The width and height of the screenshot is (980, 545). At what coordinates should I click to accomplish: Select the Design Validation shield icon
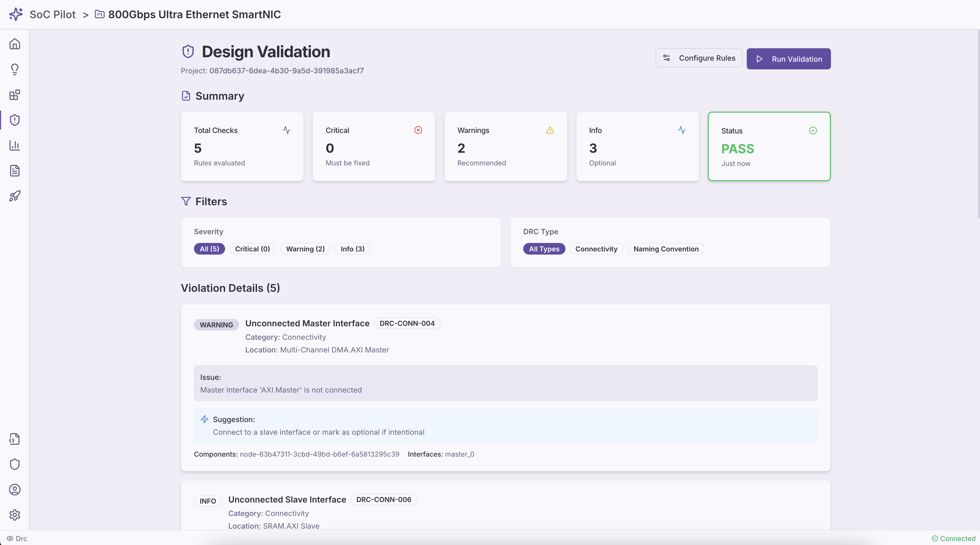15,120
